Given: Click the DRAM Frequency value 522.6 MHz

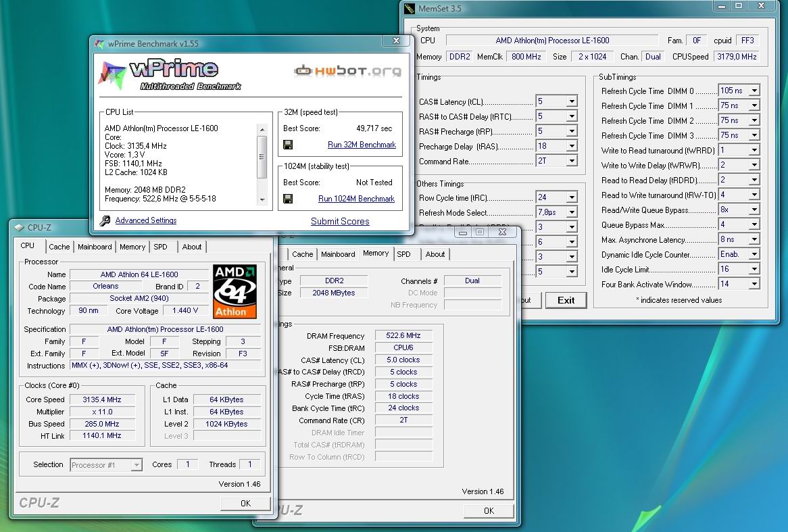Looking at the screenshot, I should [403, 335].
